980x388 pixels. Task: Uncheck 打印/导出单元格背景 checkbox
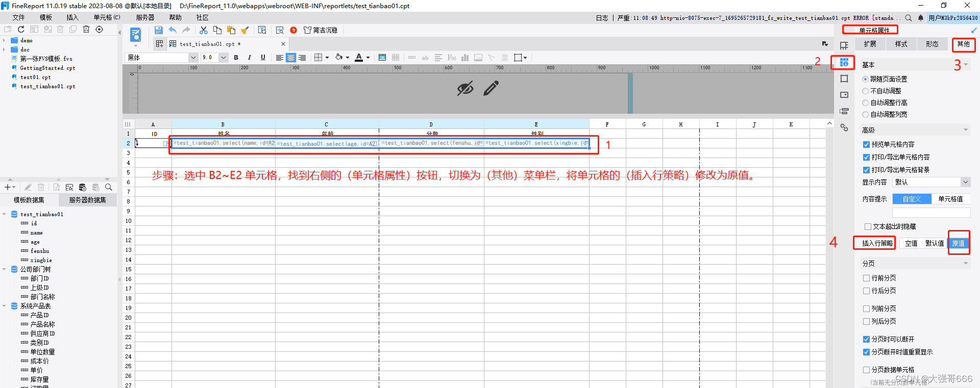click(x=866, y=170)
